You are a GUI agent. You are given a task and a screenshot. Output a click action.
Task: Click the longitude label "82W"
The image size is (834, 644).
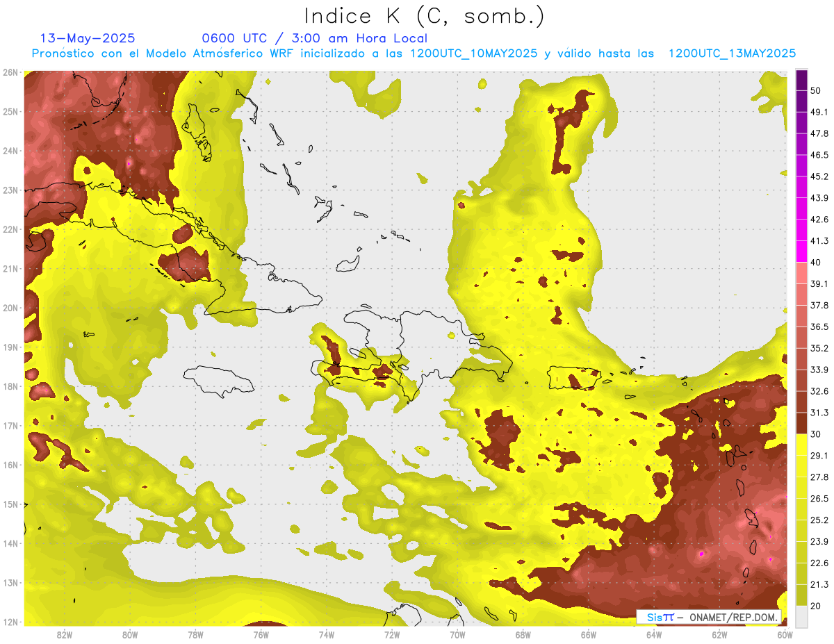pos(65,634)
